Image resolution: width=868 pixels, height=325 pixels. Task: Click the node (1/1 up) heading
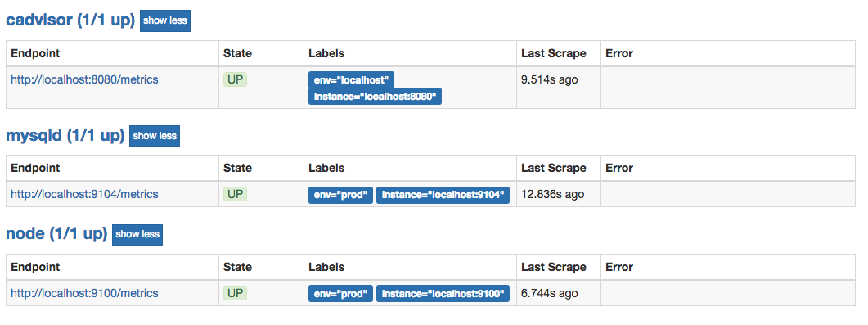(56, 233)
